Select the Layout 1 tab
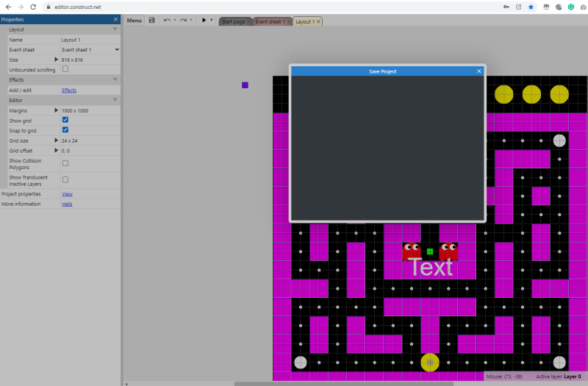Viewport: 588px width, 386px height. tap(305, 22)
